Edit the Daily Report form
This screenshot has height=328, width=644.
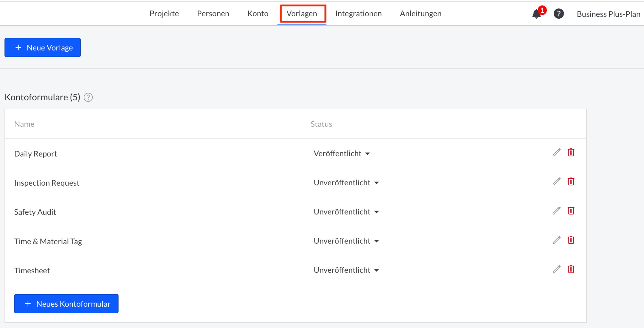coord(556,153)
